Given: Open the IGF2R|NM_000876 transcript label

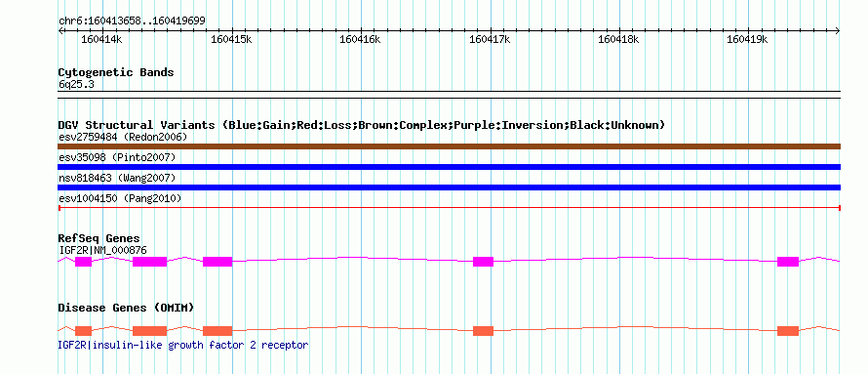Looking at the screenshot, I should click(102, 250).
